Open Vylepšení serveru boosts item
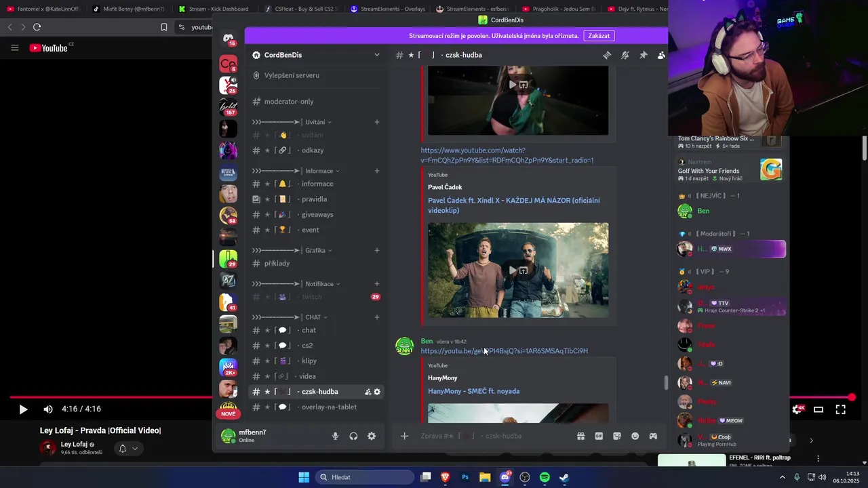This screenshot has width=868, height=488. coord(317,75)
